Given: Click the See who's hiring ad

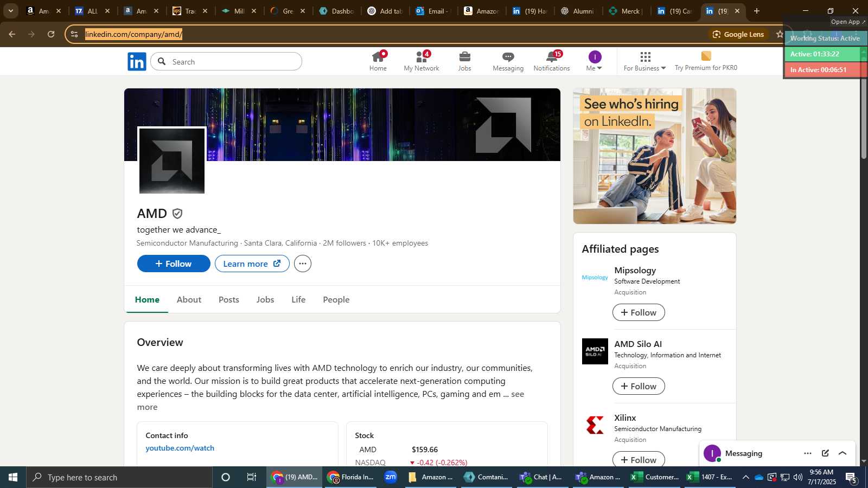Looking at the screenshot, I should pos(655,156).
